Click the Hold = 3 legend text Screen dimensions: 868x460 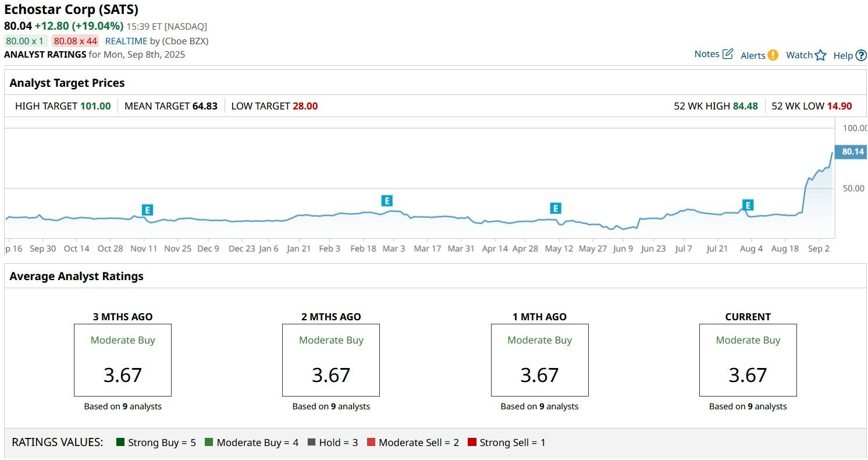point(339,443)
